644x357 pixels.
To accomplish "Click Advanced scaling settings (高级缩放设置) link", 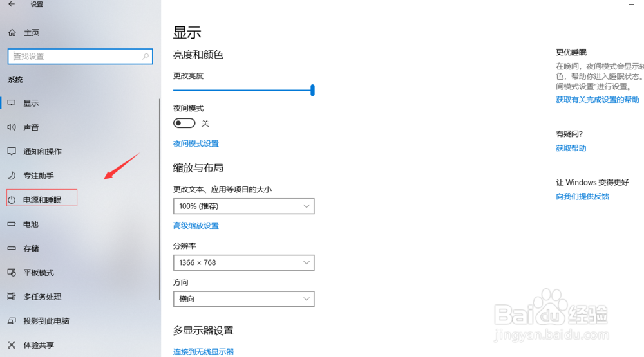I will tap(196, 226).
